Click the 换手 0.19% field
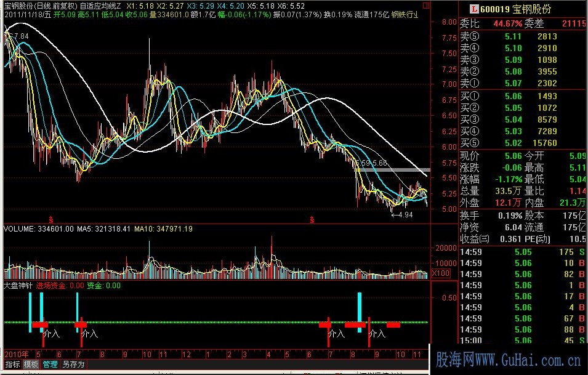The image size is (588, 375). 491,216
